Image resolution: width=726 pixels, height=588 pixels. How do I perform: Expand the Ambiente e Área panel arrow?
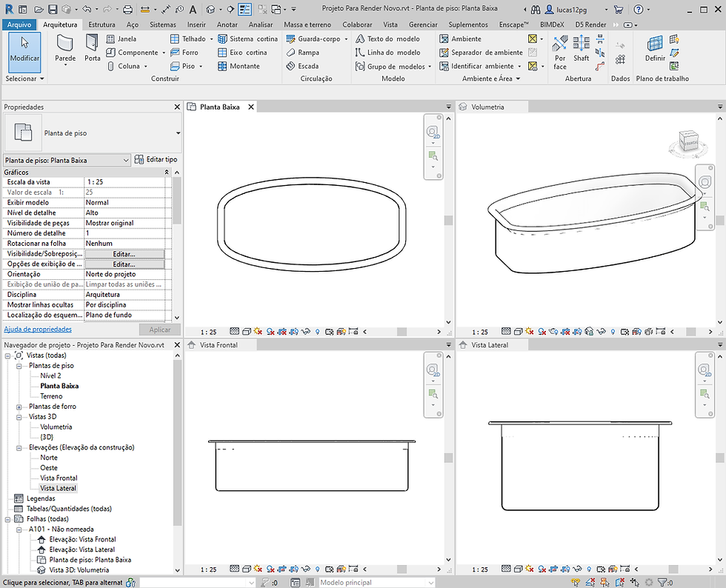click(x=518, y=78)
